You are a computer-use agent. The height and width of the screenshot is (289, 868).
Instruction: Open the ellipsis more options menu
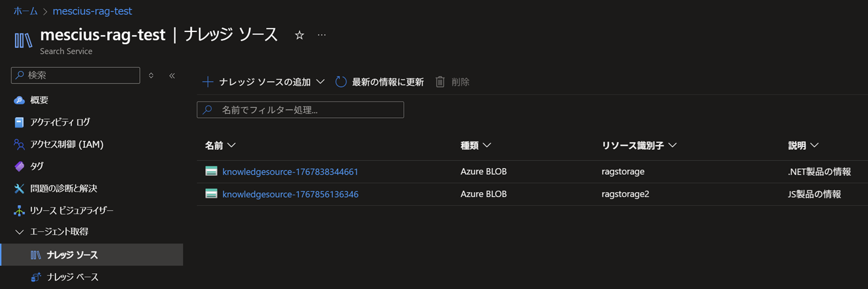tap(322, 35)
